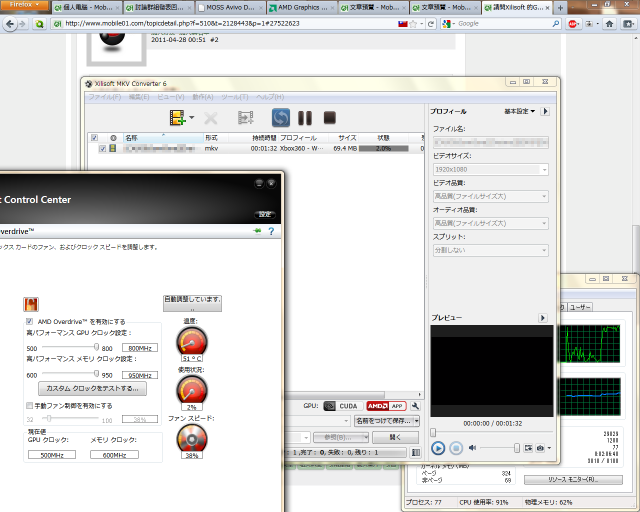Screen dimensions: 640x512
Task: Click the 開く button
Action: tap(395, 437)
